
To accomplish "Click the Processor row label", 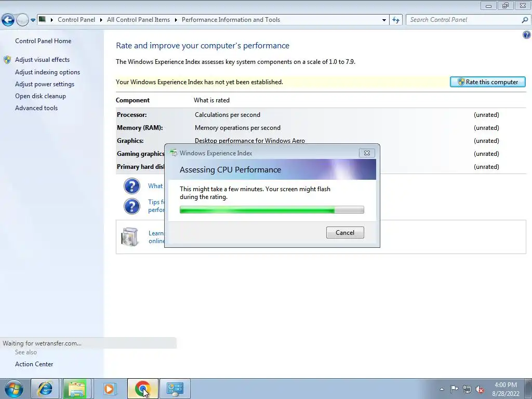I will (131, 115).
